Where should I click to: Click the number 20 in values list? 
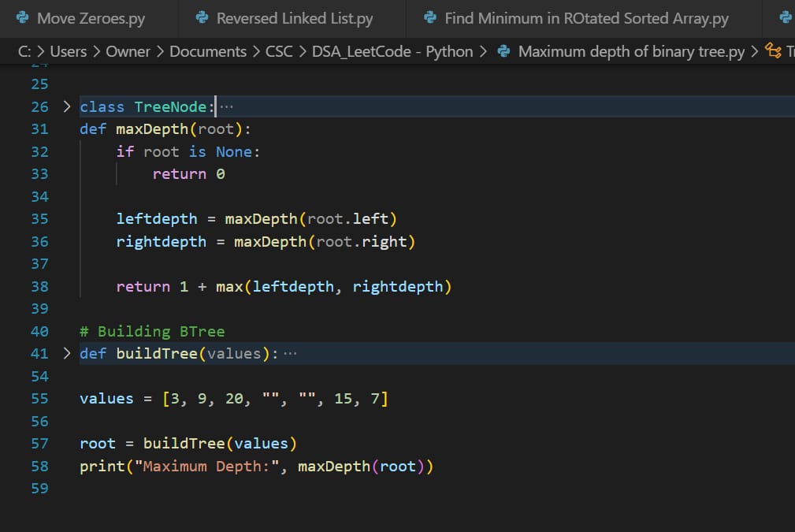pyautogui.click(x=234, y=399)
